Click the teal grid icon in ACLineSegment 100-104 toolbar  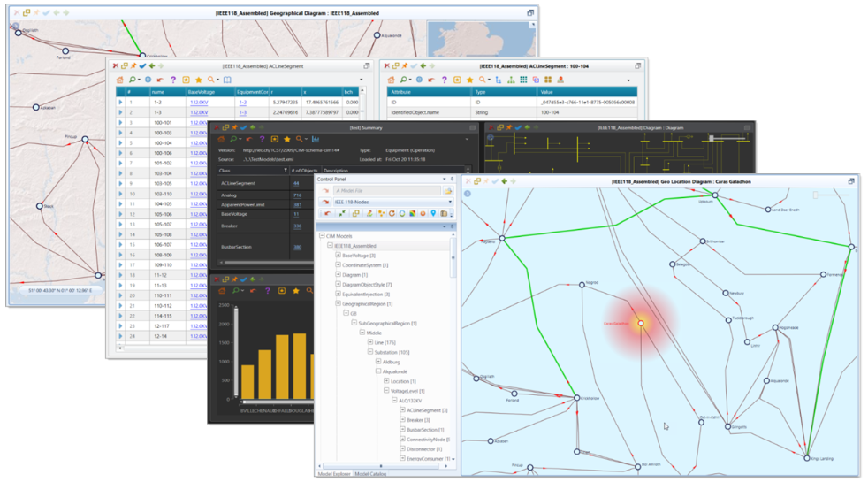pyautogui.click(x=523, y=80)
